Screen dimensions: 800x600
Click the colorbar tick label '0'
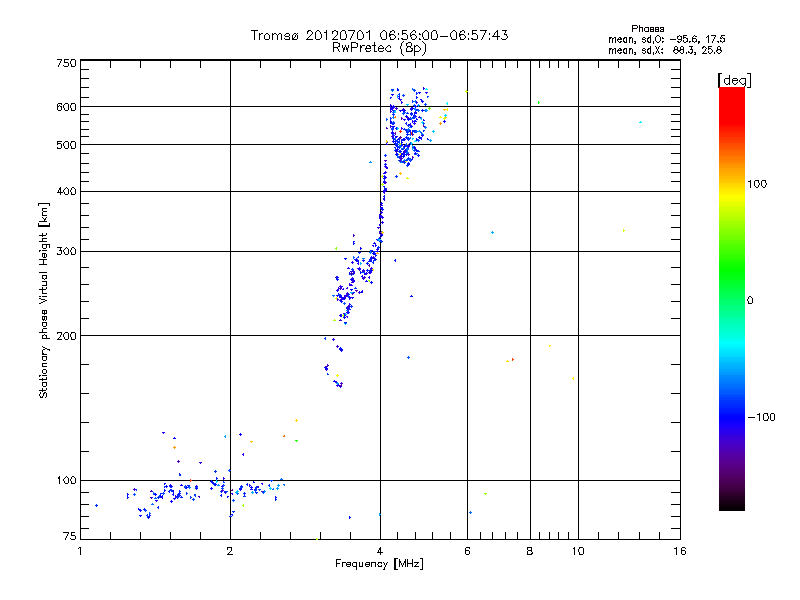click(x=750, y=301)
